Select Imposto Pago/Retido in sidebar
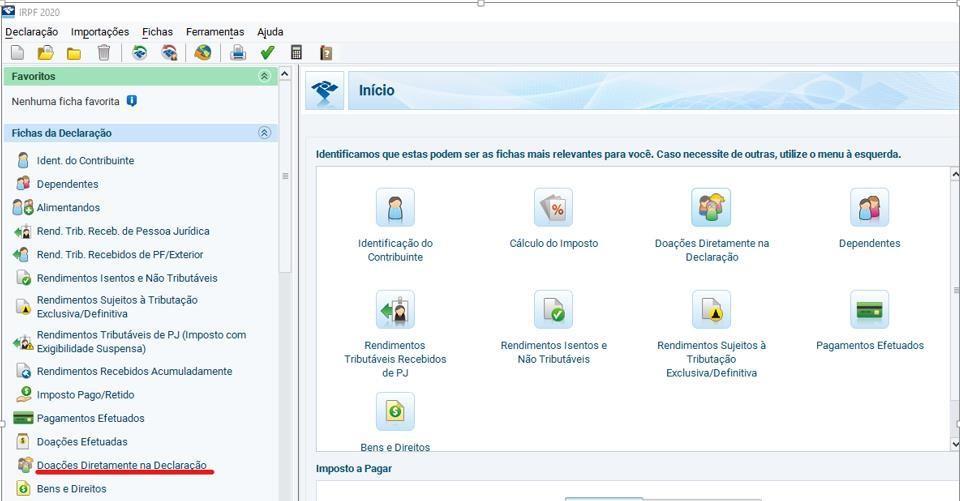The width and height of the screenshot is (960, 501). click(x=85, y=394)
